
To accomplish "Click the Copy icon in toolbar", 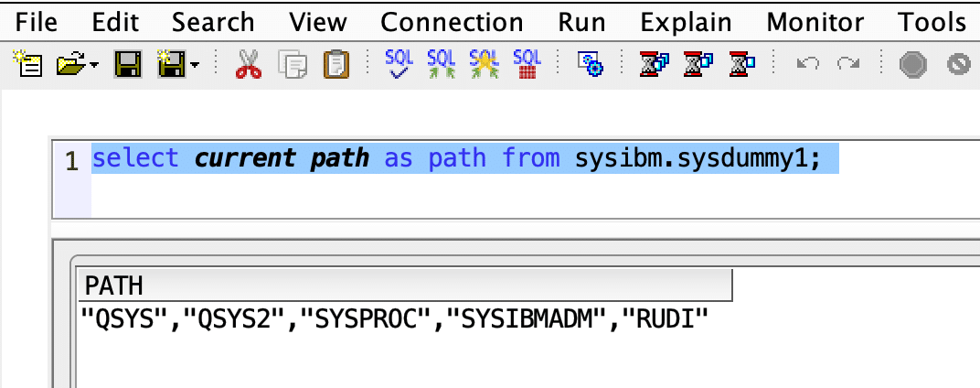I will coord(294,64).
